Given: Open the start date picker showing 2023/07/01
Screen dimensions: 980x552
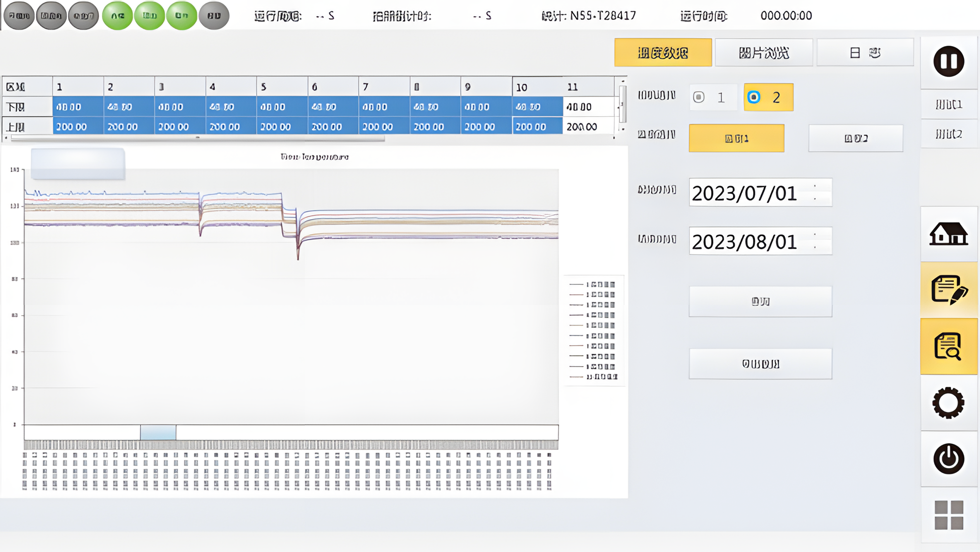Looking at the screenshot, I should tap(755, 193).
